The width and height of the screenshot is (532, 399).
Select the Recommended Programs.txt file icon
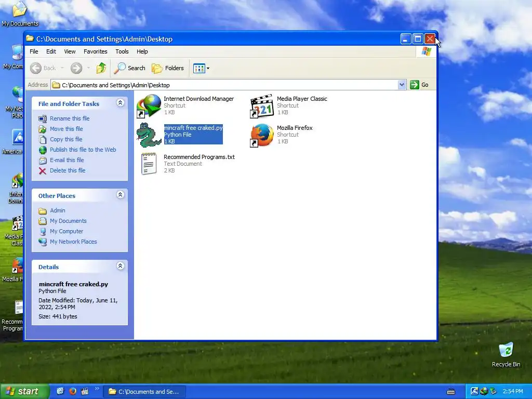point(149,164)
